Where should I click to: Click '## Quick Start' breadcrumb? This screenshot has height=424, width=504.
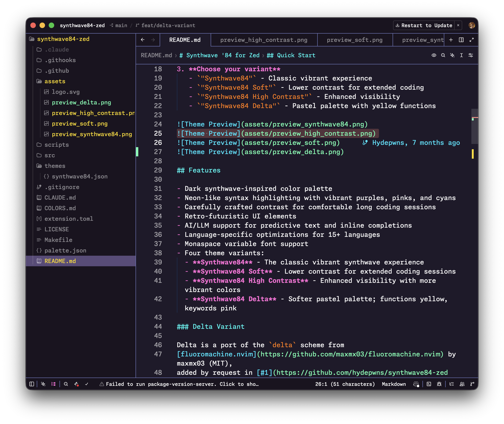tap(291, 55)
